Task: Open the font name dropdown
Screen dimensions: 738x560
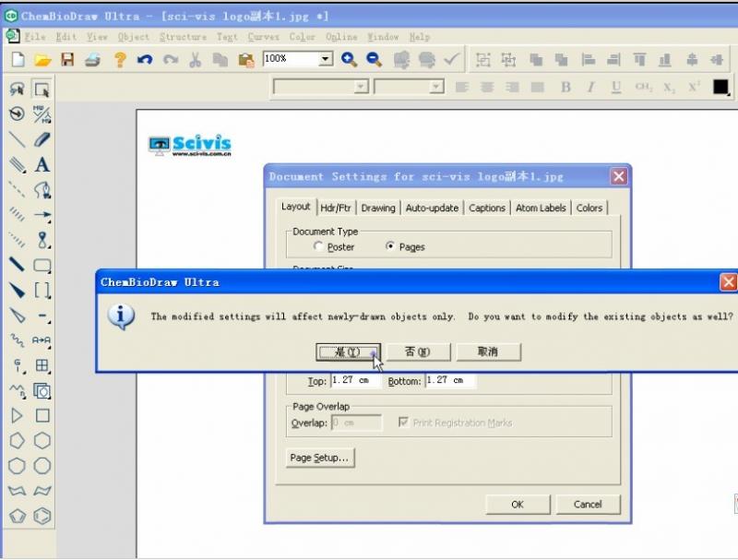Action: [x=361, y=87]
